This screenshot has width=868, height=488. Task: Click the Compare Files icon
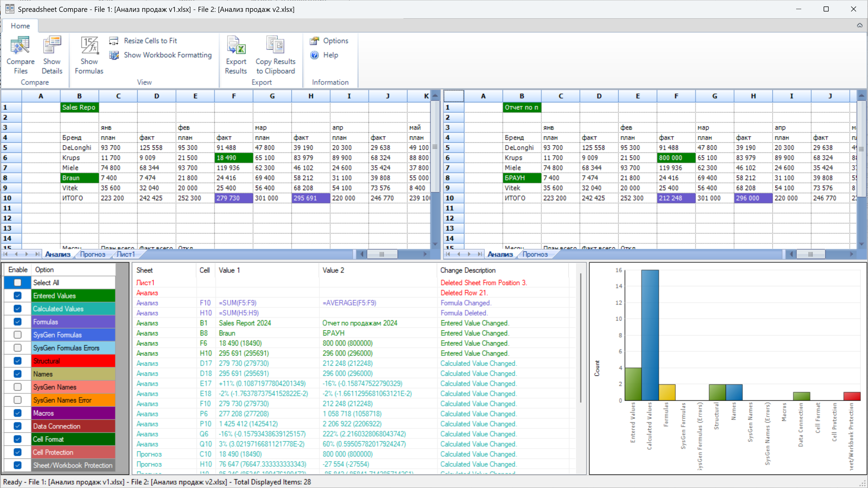point(20,55)
